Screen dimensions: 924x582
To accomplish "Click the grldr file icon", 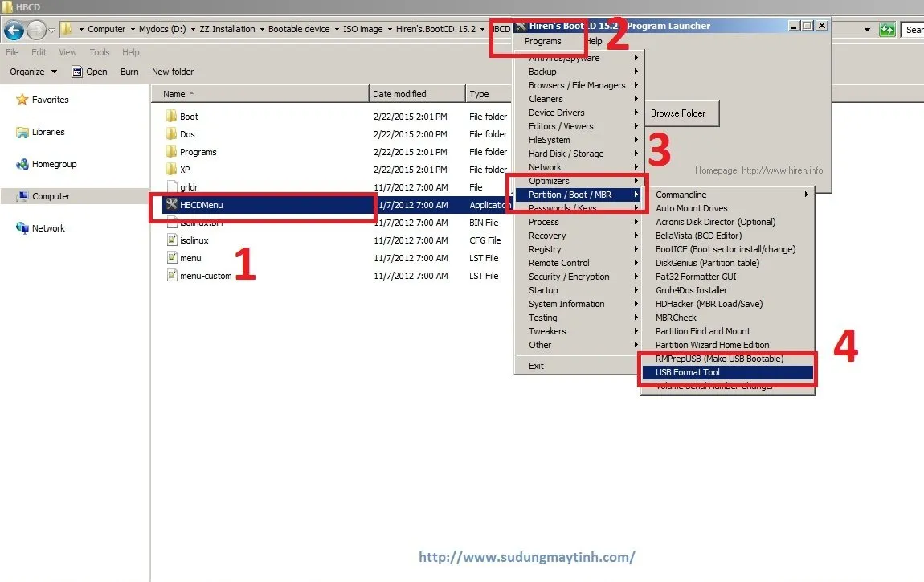I will tap(171, 187).
